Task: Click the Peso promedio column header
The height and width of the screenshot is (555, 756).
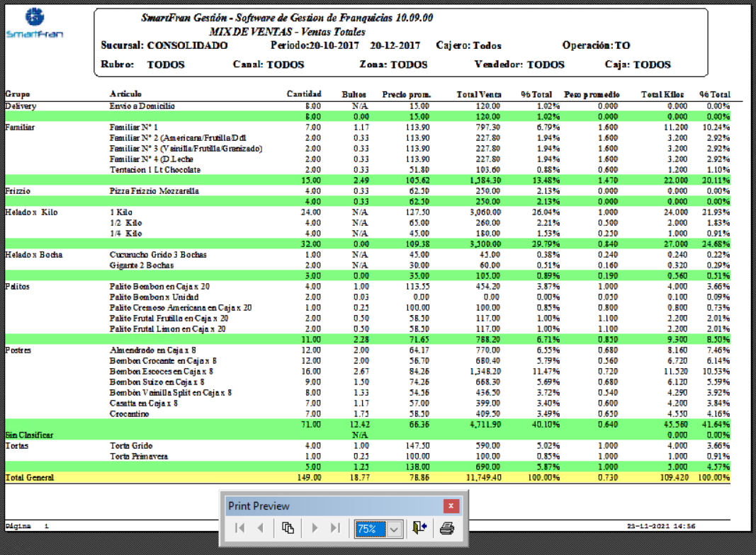Action: pos(592,94)
